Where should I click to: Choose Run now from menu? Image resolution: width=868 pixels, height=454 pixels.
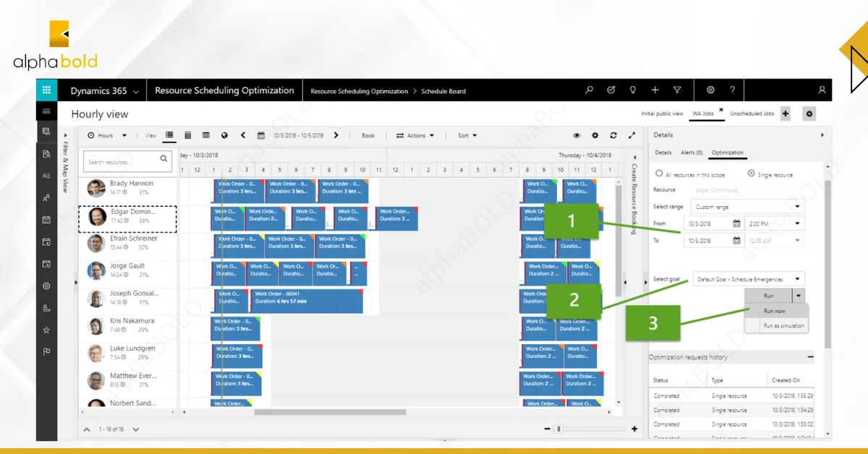775,311
